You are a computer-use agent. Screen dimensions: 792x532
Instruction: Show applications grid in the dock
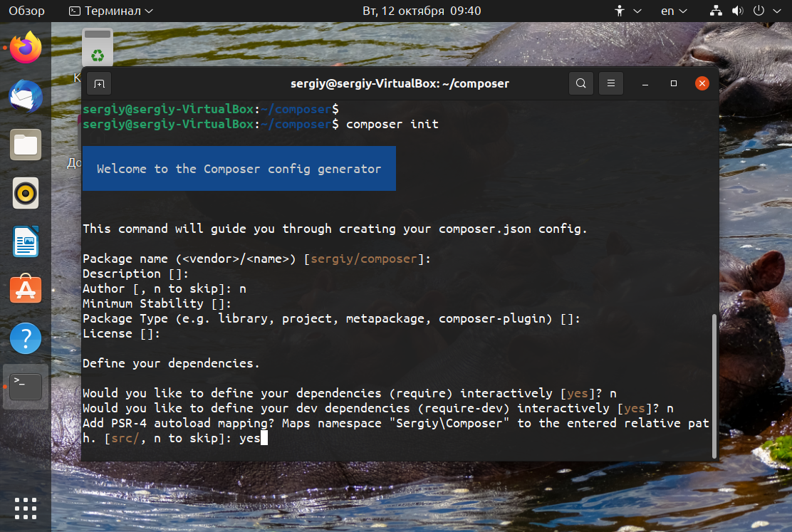[26, 508]
